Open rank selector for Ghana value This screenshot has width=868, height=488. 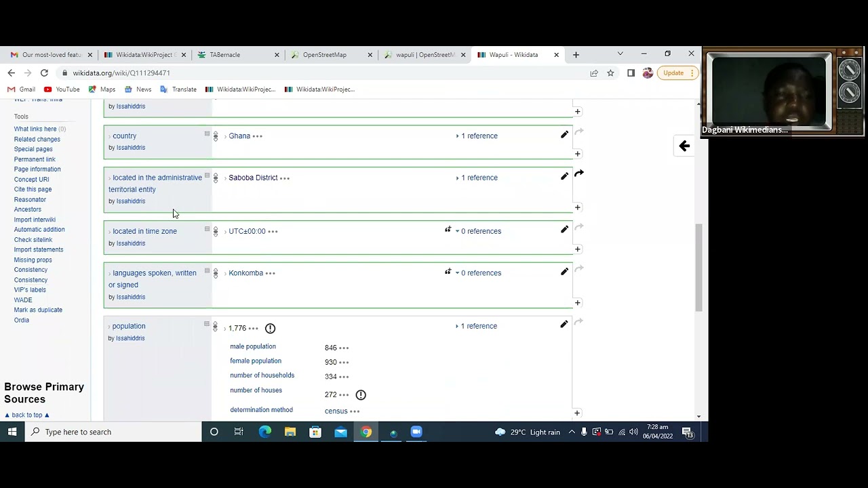[216, 136]
